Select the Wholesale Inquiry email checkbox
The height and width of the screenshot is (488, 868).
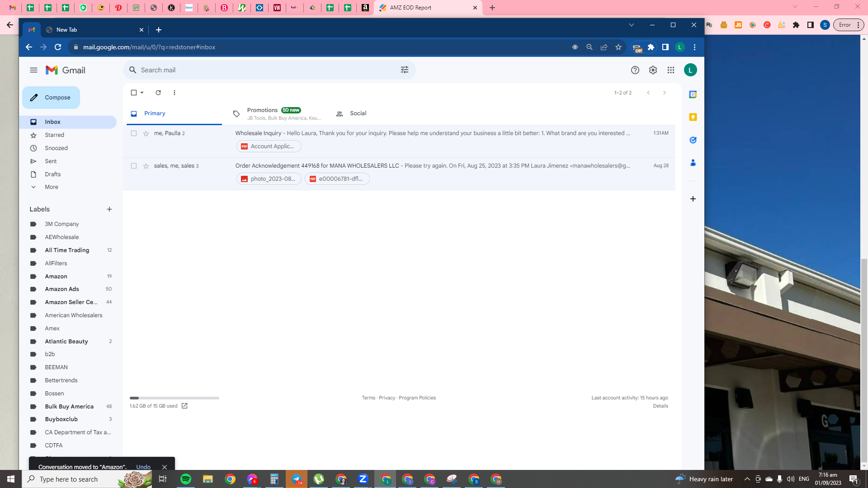point(134,133)
